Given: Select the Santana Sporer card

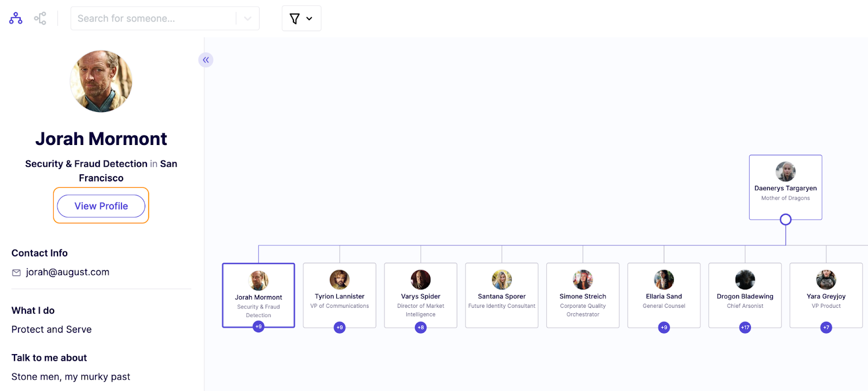Looking at the screenshot, I should 502,295.
